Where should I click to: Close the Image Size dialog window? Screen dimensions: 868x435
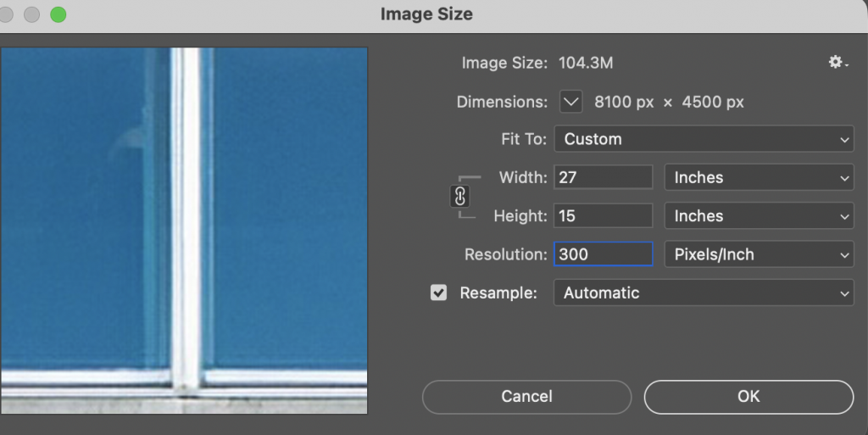tap(7, 14)
